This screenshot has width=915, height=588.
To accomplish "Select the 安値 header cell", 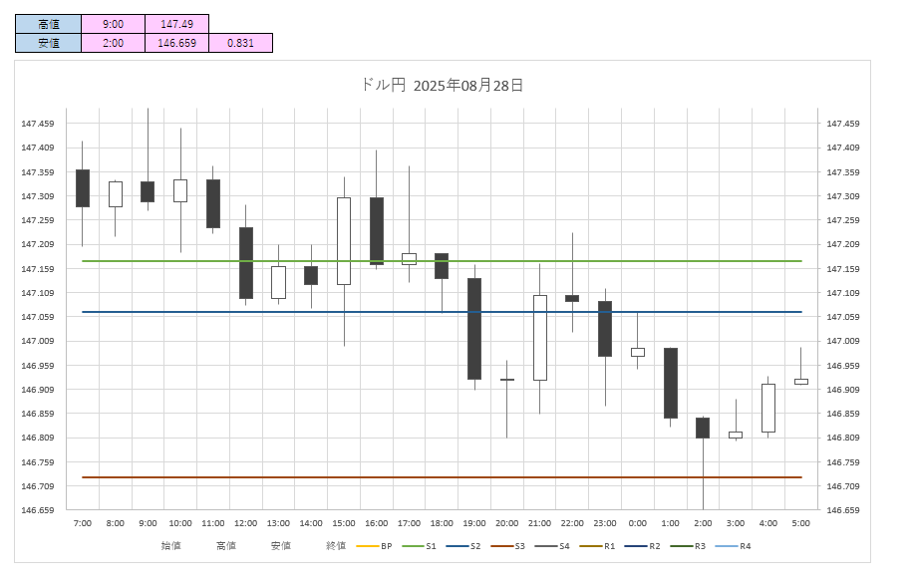I will [x=48, y=43].
